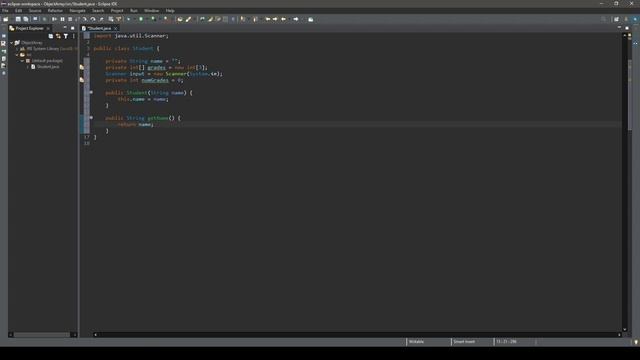Click the editor horizontal scrollbar
The height and width of the screenshot is (360, 640).
tap(357, 335)
